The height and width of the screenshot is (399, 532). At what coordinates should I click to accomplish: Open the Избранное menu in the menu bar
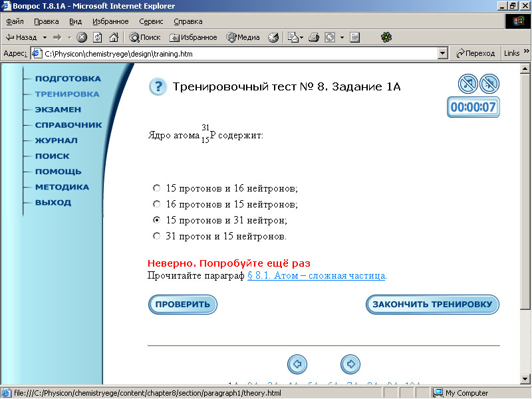(110, 21)
